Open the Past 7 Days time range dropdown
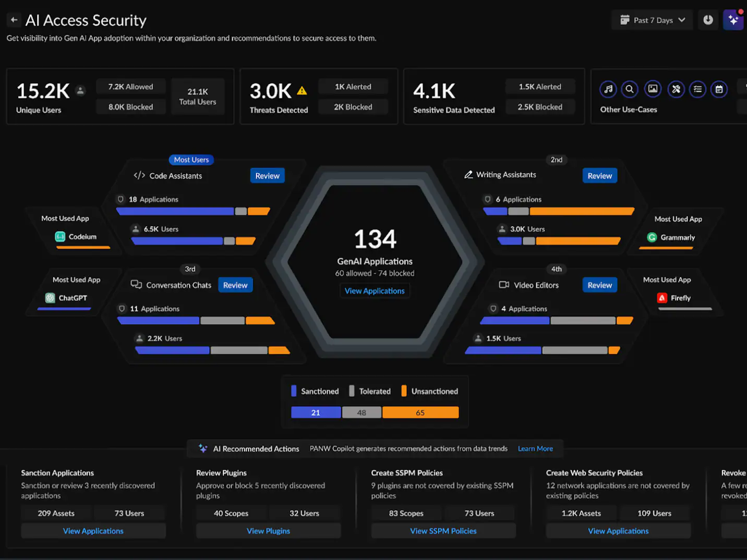 (x=652, y=20)
